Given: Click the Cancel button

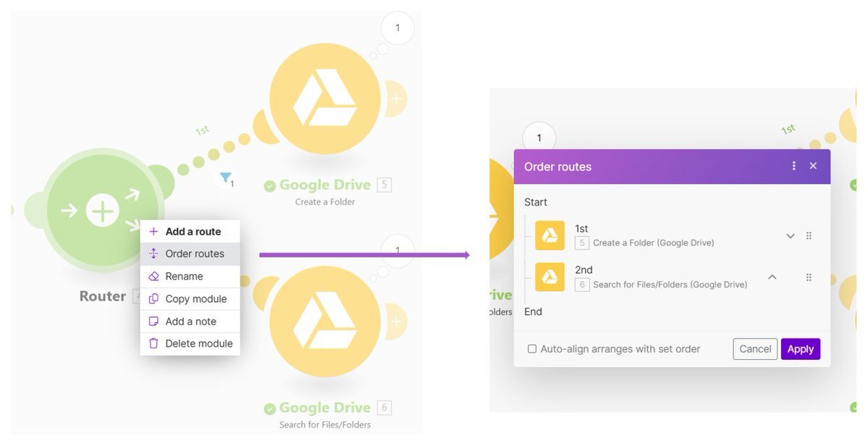Looking at the screenshot, I should point(755,349).
